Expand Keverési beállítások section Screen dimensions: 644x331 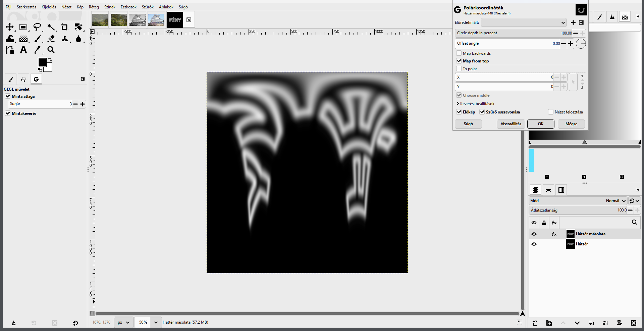tap(475, 103)
